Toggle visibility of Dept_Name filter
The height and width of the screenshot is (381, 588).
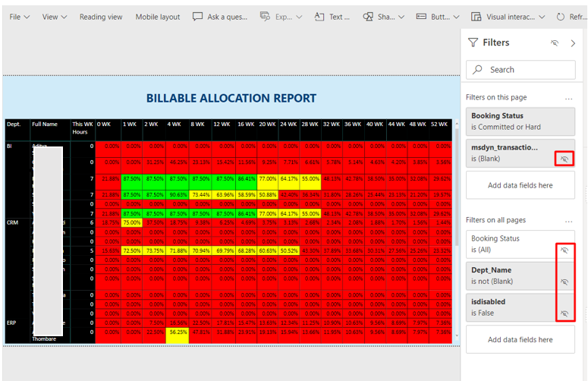(564, 282)
